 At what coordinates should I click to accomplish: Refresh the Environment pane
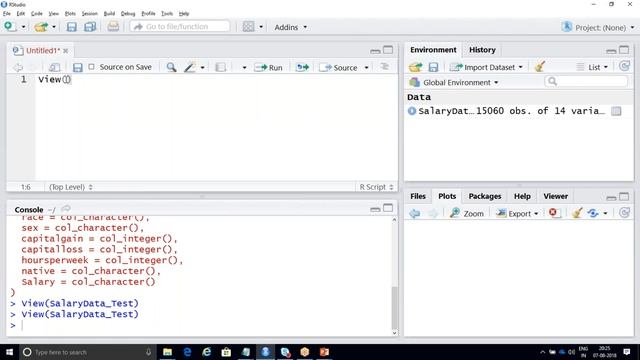pyautogui.click(x=624, y=66)
